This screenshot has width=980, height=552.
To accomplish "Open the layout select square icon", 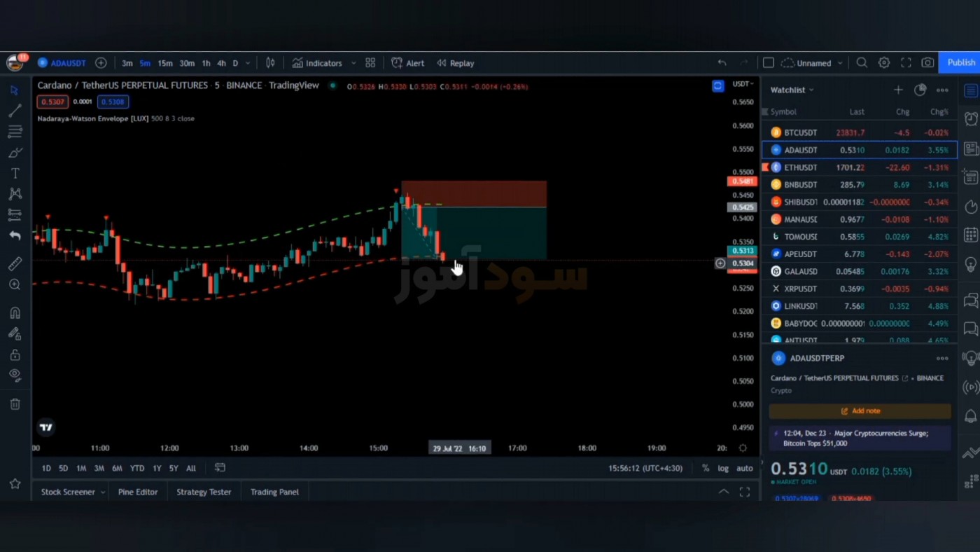I will click(768, 63).
